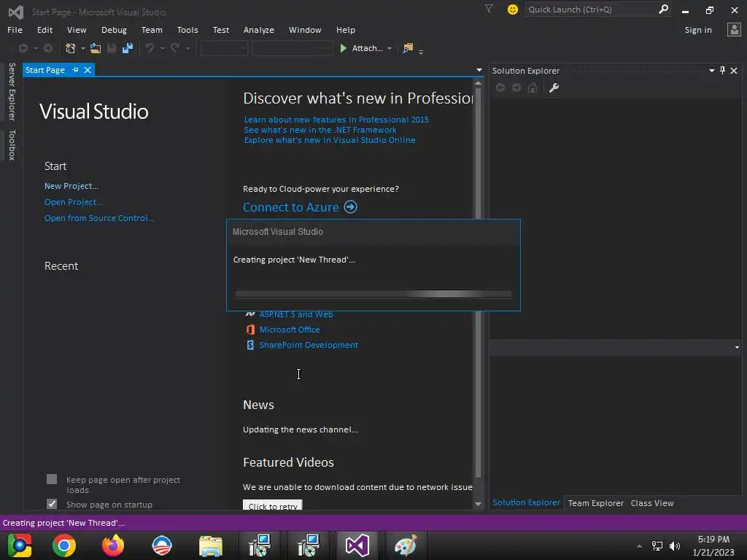This screenshot has width=747, height=560.
Task: Click the Undo toolbar icon
Action: point(150,48)
